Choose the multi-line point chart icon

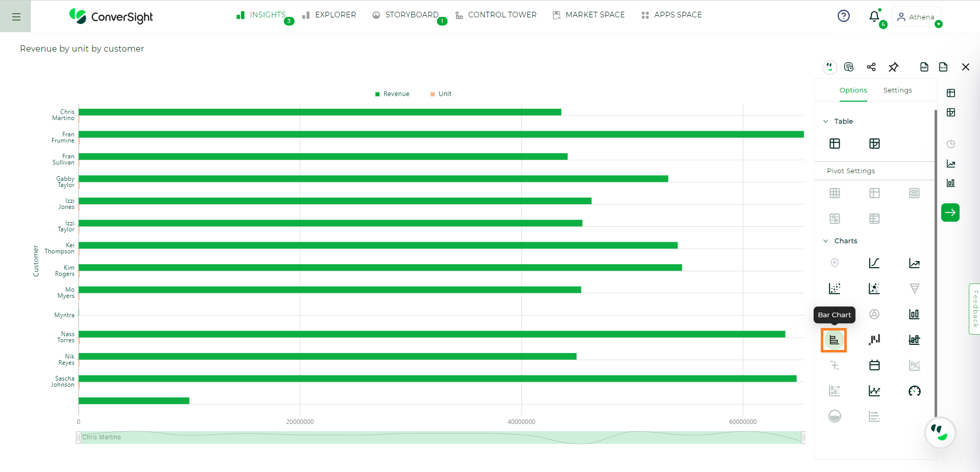pos(874,391)
